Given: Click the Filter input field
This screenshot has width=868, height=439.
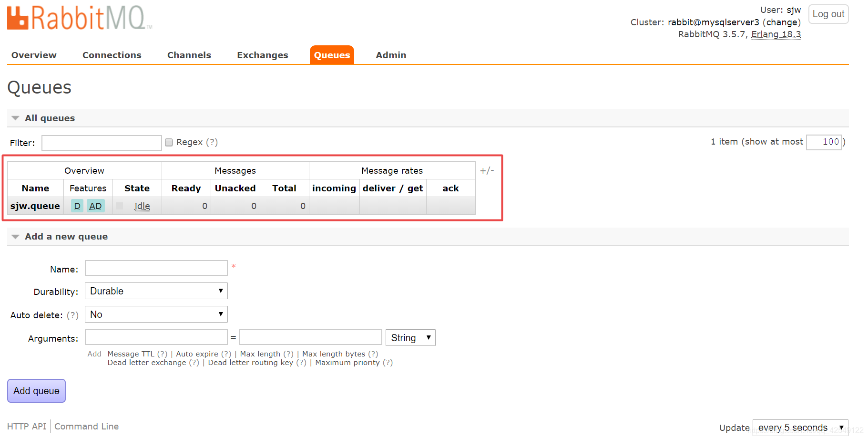Looking at the screenshot, I should coord(102,143).
